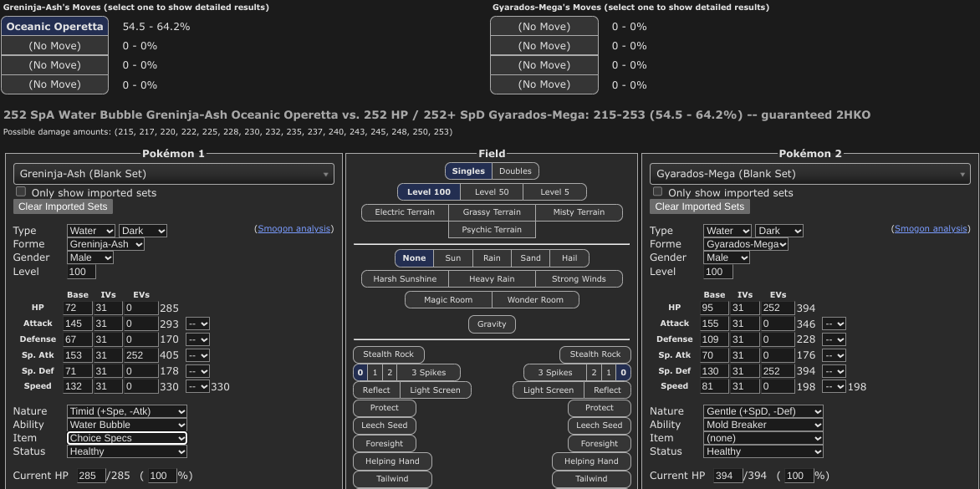
Task: Toggle Stealth Rock on Gyarados-Mega's side
Action: 595,354
